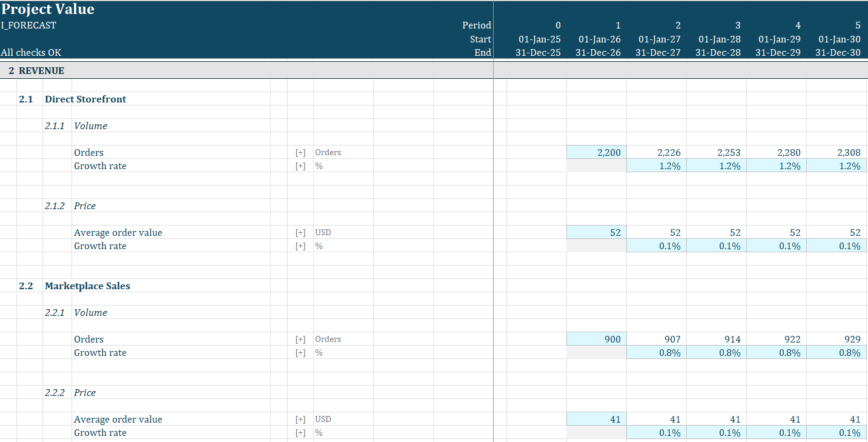Select the 900 Orders input cell for Marketplace Sales
Viewport: 868px width, 442px height.
(597, 339)
